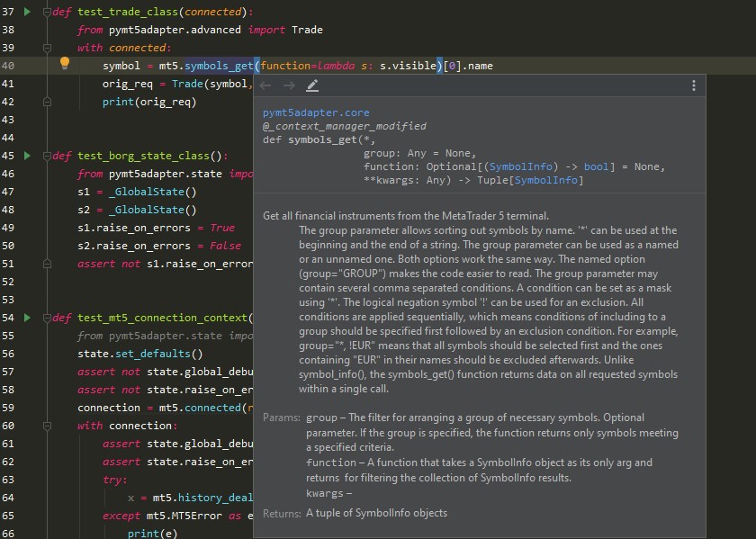756x539 pixels.
Task: Click the back arrow in documentation popup
Action: point(265,85)
